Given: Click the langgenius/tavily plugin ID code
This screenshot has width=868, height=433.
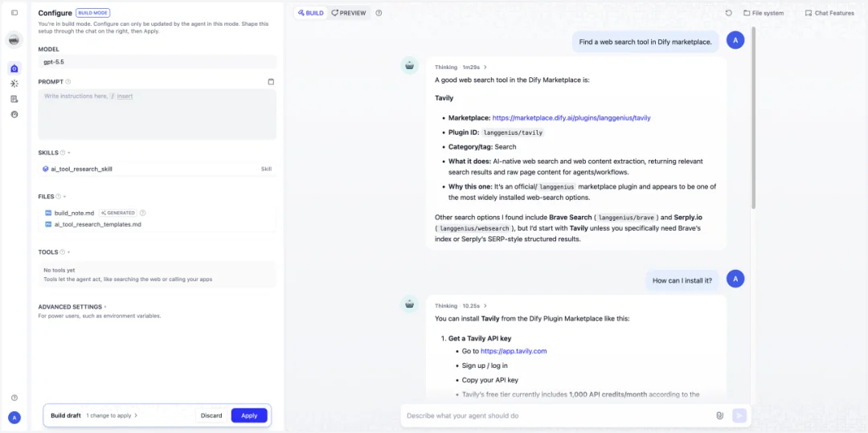Looking at the screenshot, I should pyautogui.click(x=513, y=133).
